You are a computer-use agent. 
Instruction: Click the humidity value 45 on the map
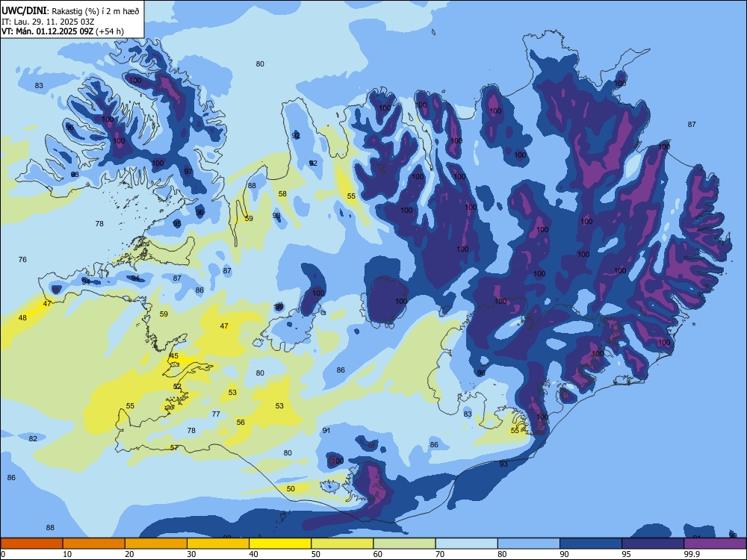(x=174, y=356)
